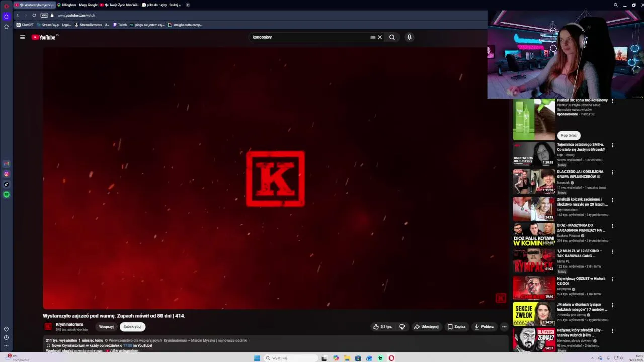Start voice search with the microphone

point(409,37)
